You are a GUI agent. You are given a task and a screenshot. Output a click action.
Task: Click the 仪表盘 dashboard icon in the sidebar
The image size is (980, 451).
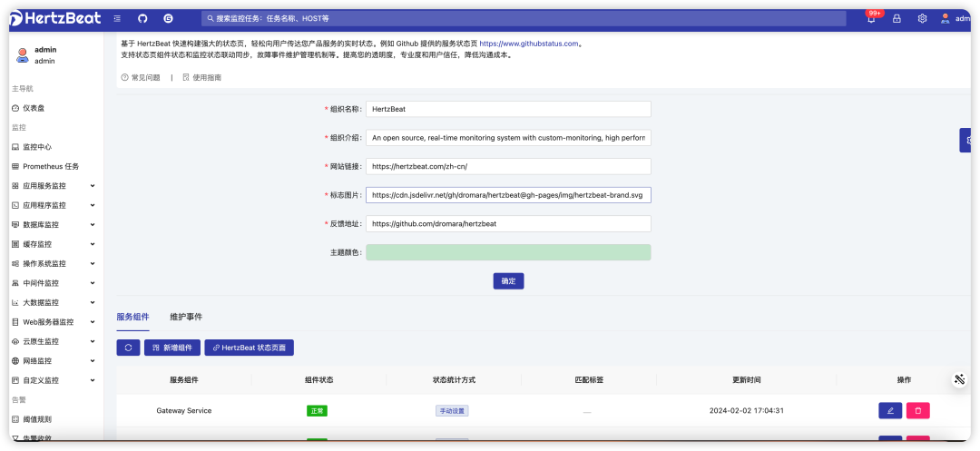pyautogui.click(x=15, y=108)
